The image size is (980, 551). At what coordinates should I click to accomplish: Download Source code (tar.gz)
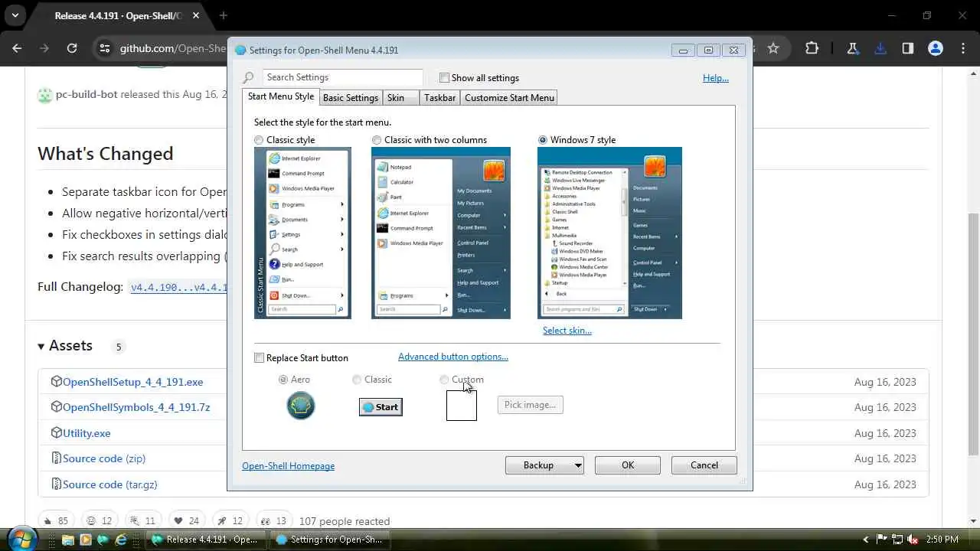pyautogui.click(x=110, y=484)
